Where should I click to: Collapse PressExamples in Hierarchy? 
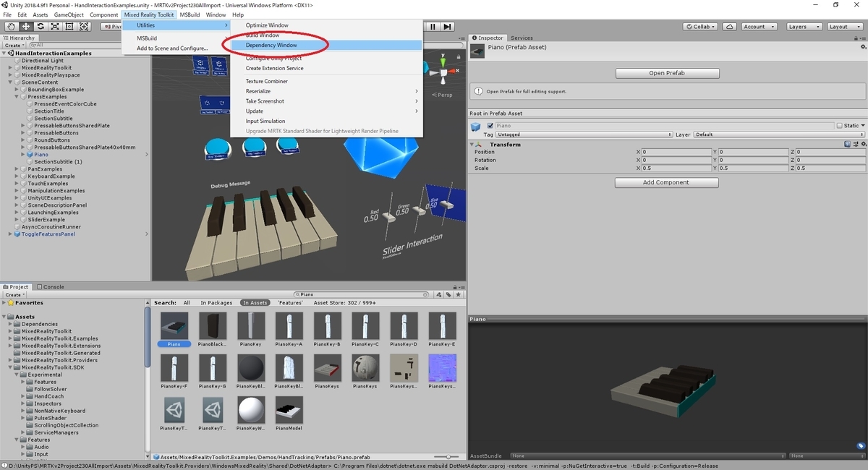click(x=17, y=97)
